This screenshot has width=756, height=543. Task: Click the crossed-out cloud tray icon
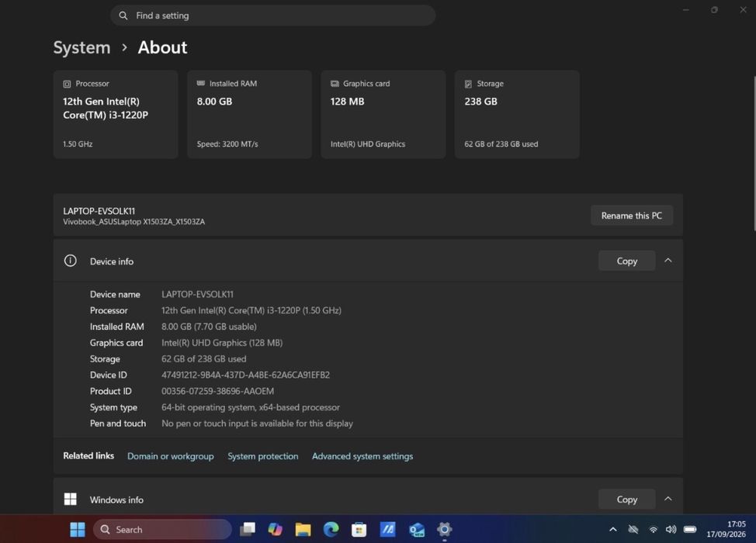(x=633, y=530)
